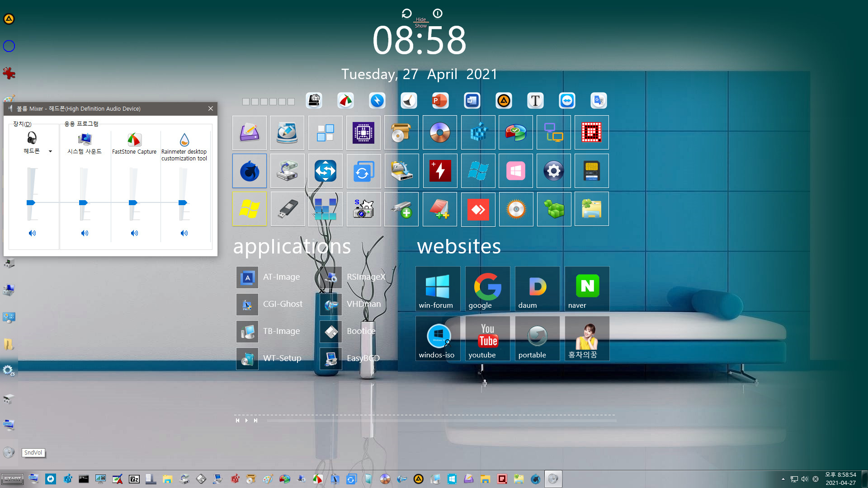This screenshot has height=488, width=868.
Task: Mute FastStone Capture in the mixer
Action: tap(134, 233)
